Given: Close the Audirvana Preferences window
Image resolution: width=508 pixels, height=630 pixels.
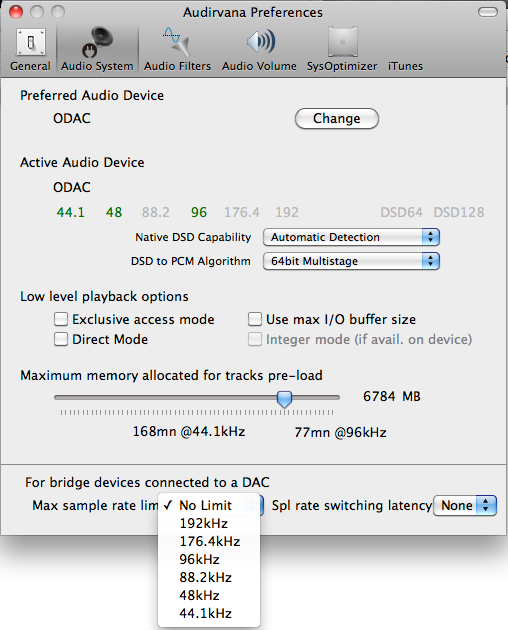Looking at the screenshot, I should click(16, 12).
